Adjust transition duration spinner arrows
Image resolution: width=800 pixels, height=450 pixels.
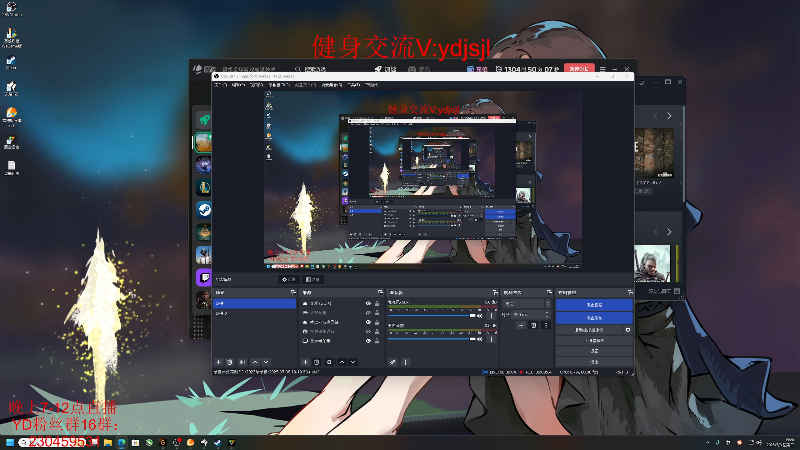(x=547, y=314)
